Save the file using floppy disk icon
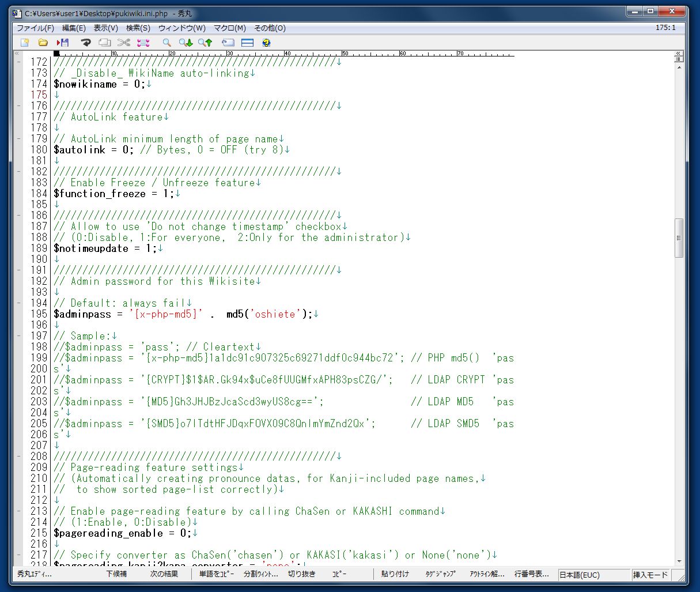This screenshot has height=592, width=700. 62,43
